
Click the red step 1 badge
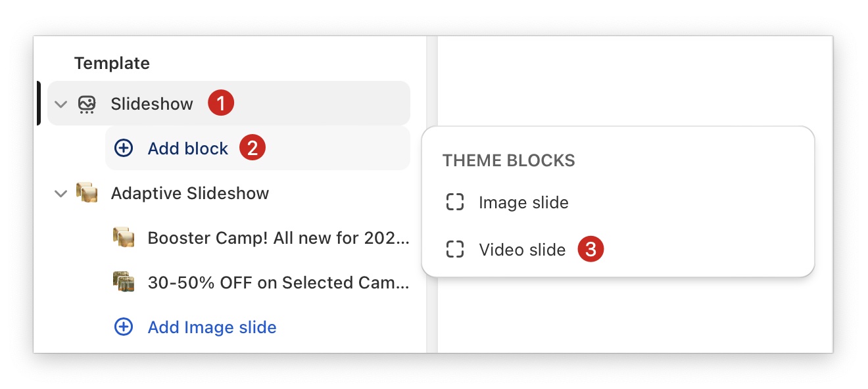tap(221, 103)
